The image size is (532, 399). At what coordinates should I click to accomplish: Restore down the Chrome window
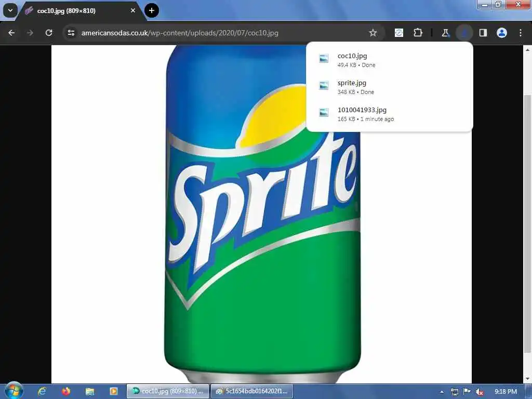pyautogui.click(x=498, y=4)
